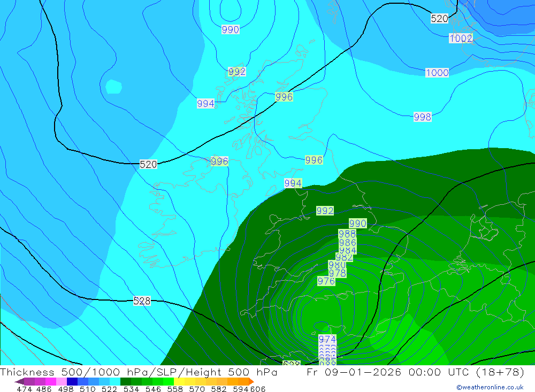Click the legend value 510
Viewport: 535px width, 392px height.
87,389
